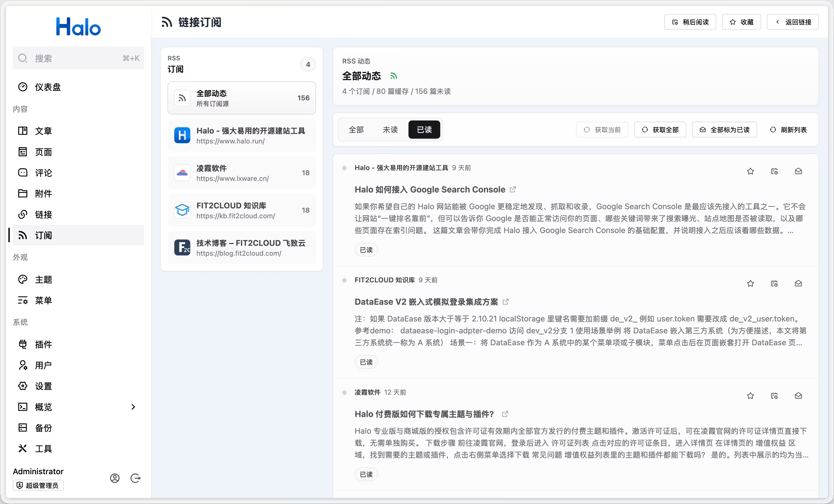Click the 技术博客 F2C icon
The width and height of the screenshot is (834, 504).
[182, 247]
